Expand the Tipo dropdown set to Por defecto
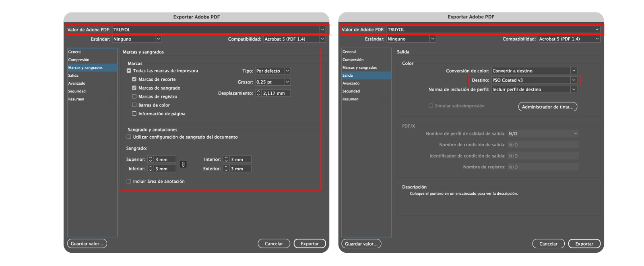 tap(272, 71)
